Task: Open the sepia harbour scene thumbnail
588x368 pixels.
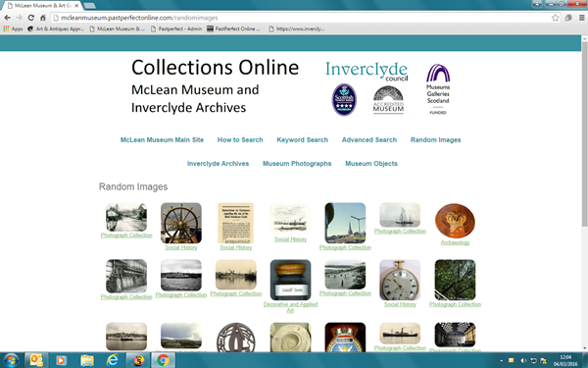Action: (236, 275)
